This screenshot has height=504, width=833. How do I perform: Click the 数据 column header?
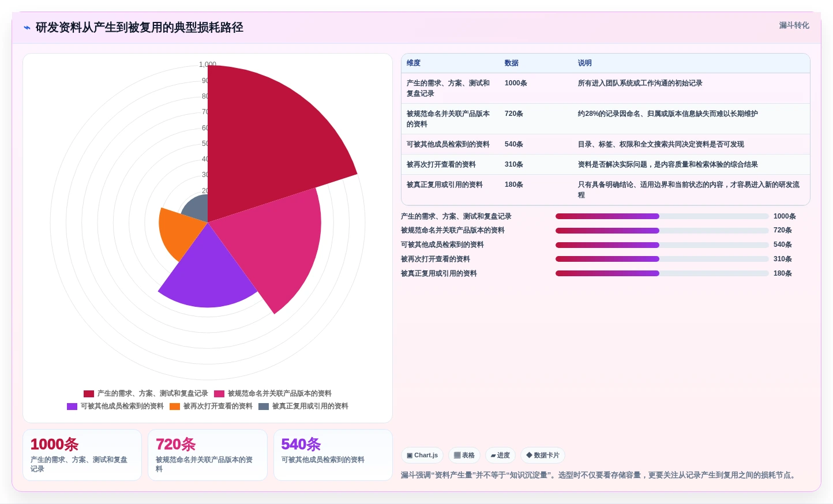pyautogui.click(x=512, y=63)
